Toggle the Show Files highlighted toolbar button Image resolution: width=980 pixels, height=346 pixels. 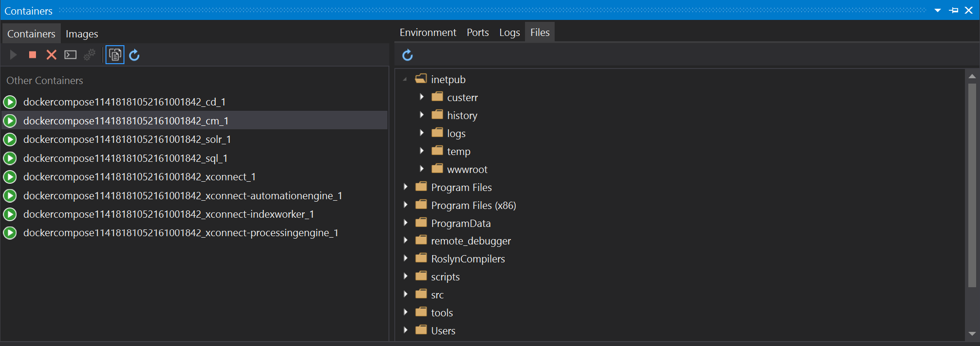point(115,55)
